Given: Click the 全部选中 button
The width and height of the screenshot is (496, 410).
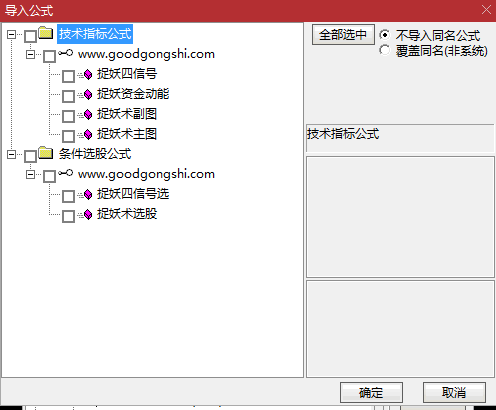Looking at the screenshot, I should coord(343,35).
